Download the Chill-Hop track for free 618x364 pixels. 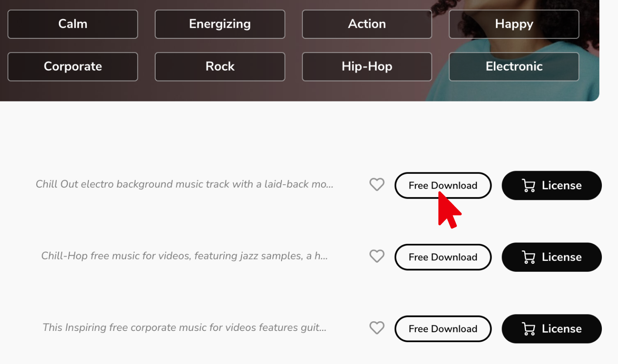point(443,257)
